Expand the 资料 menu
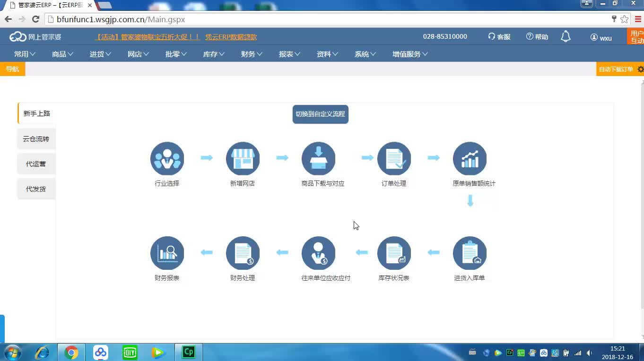 pos(327,54)
